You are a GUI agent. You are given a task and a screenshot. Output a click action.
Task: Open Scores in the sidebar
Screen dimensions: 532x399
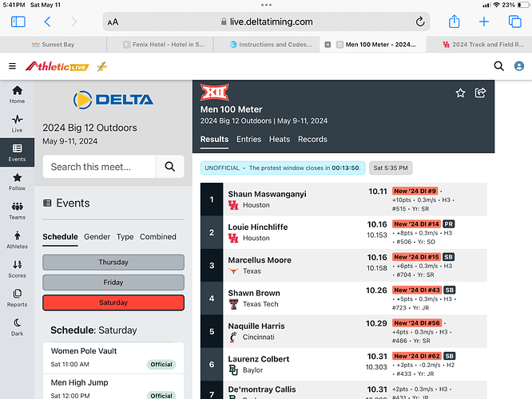tap(17, 269)
